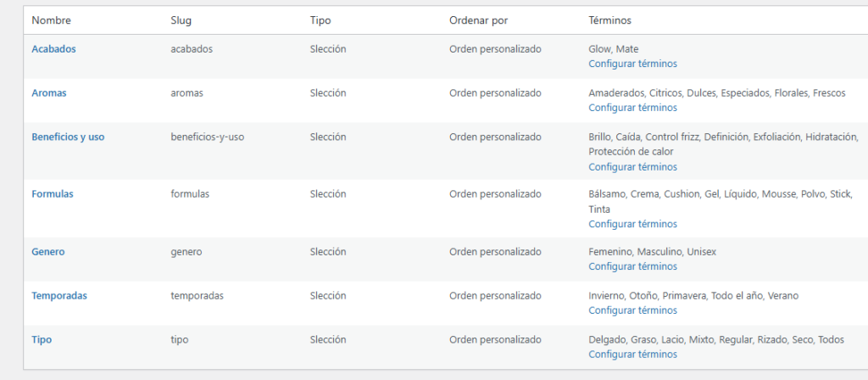This screenshot has width=868, height=380.
Task: Open the Acabados attribute link
Action: (x=53, y=49)
